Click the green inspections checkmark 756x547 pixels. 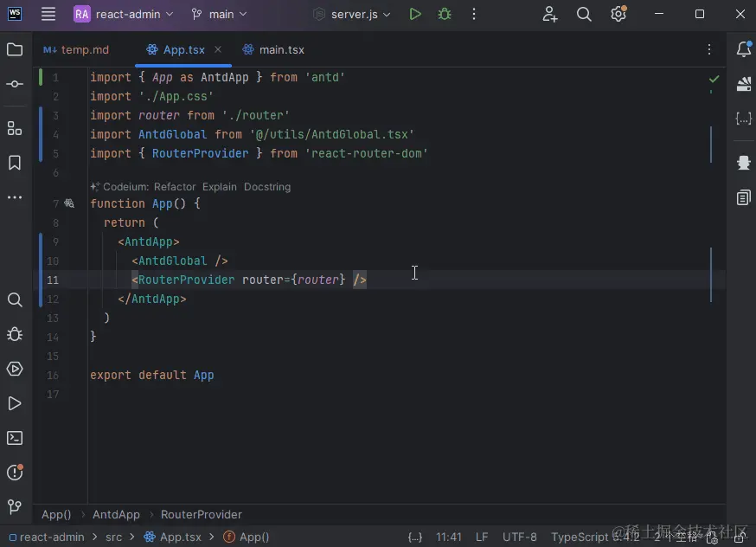714,79
